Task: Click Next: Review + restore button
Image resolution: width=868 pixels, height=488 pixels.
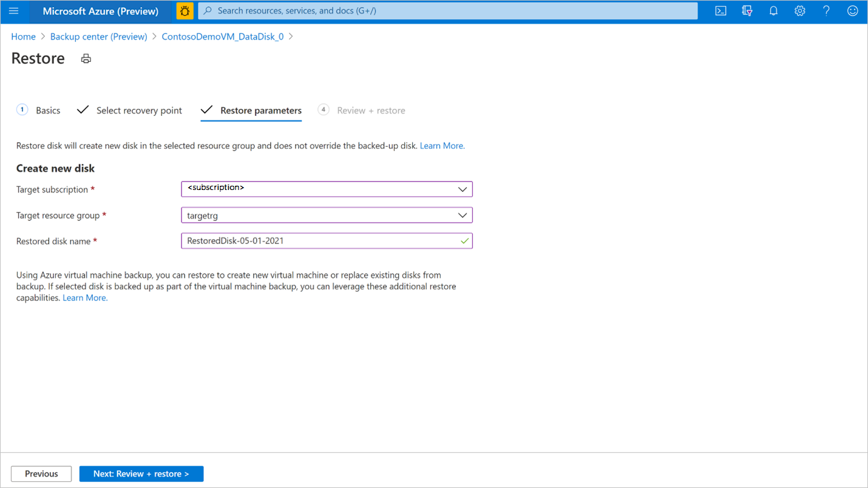Action: [x=141, y=474]
